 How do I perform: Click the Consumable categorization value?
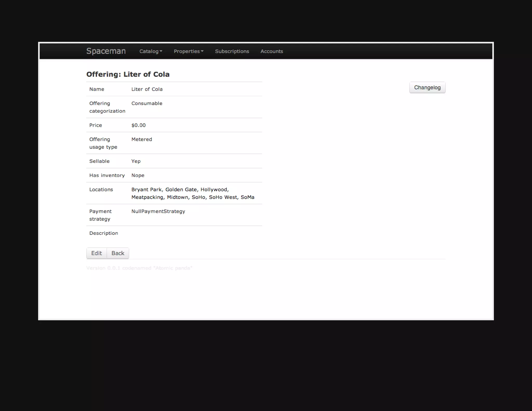tap(147, 103)
